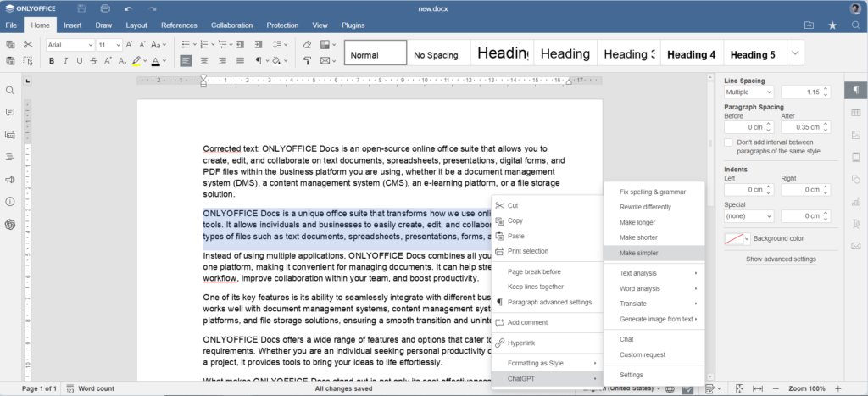Click the Bold formatting icon

[x=52, y=61]
